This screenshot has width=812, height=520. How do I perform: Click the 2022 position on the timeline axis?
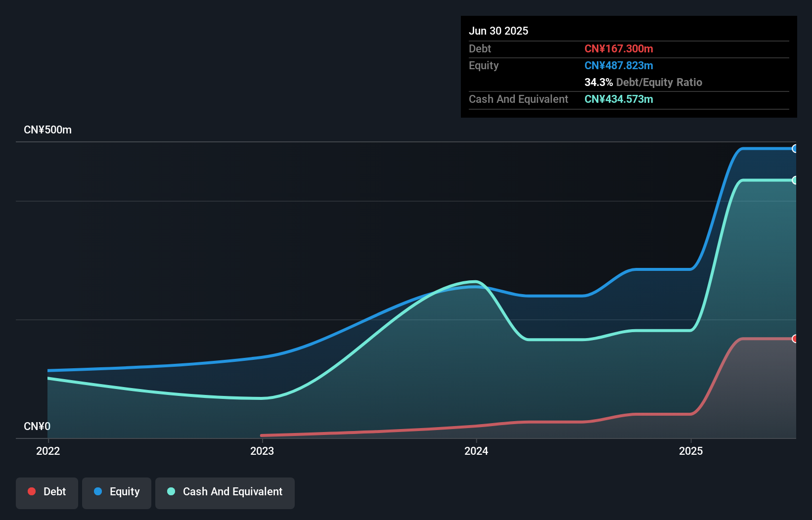point(47,451)
